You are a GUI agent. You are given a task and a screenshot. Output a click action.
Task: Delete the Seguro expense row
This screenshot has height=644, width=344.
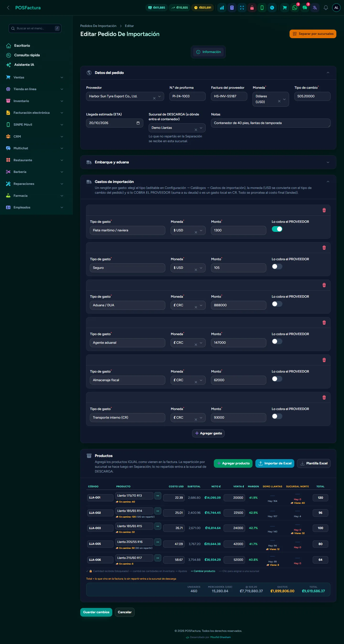point(324,248)
